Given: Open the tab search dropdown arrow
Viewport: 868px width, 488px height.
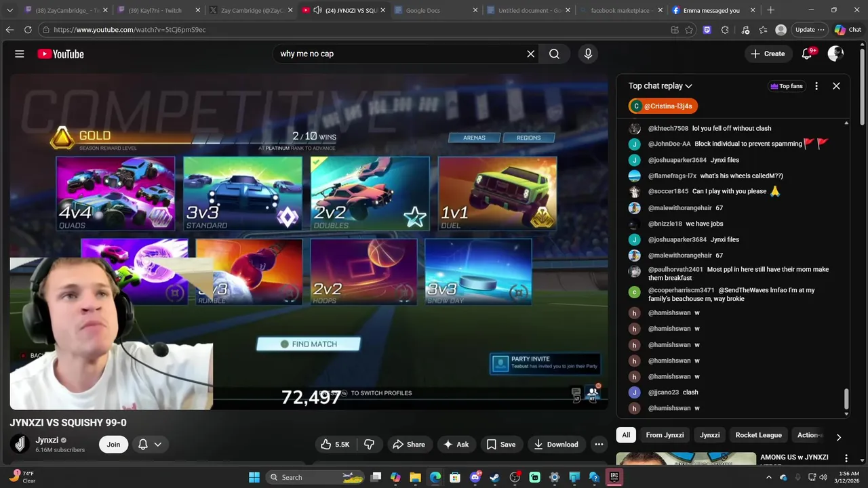Looking at the screenshot, I should [9, 10].
